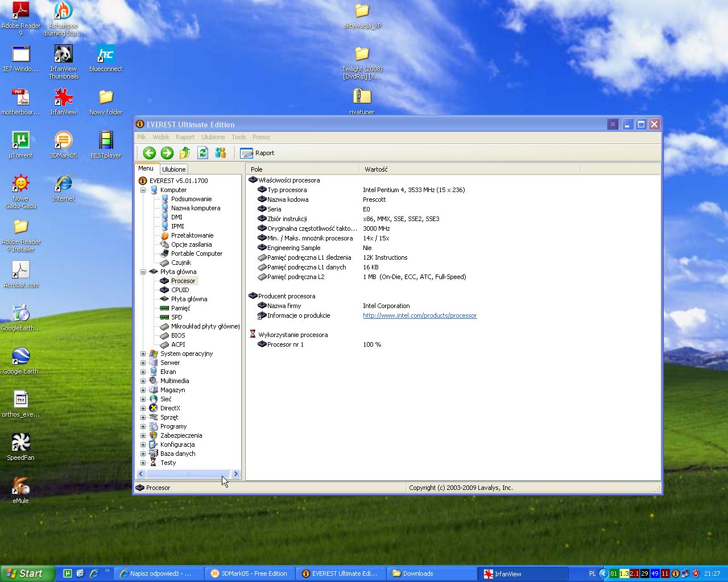The width and height of the screenshot is (728, 582).
Task: Open the µTorrent desktop shortcut
Action: tap(20, 141)
